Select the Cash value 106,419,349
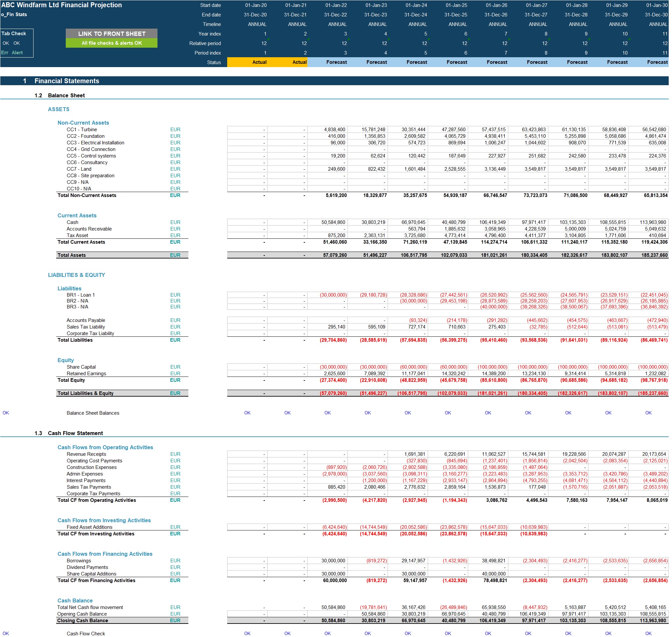Viewport: 672px width, 637px height. (x=492, y=222)
